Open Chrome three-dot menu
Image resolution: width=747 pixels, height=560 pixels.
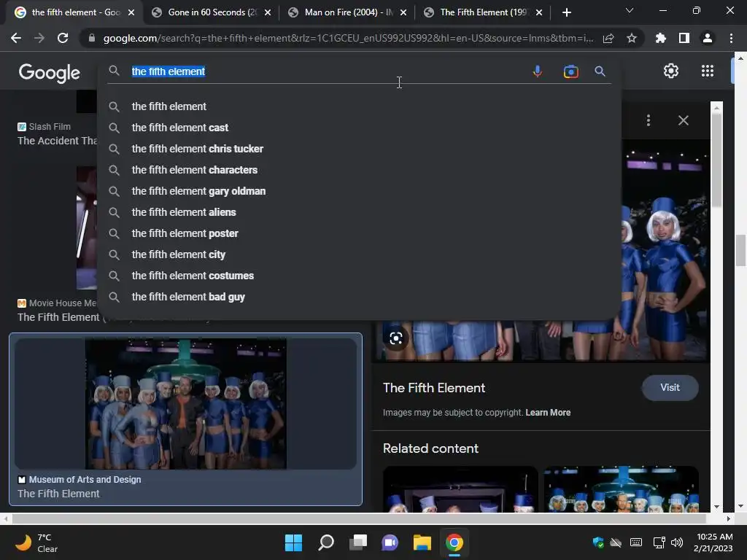(x=731, y=38)
